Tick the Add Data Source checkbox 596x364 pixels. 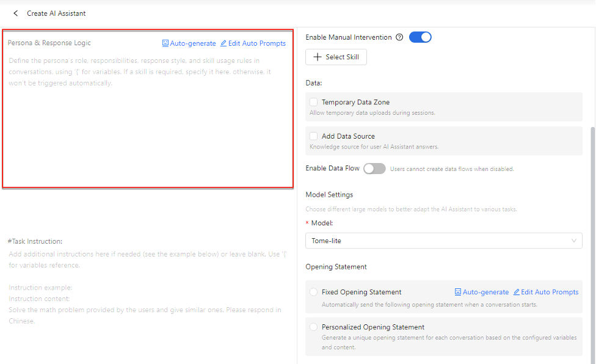pos(314,136)
